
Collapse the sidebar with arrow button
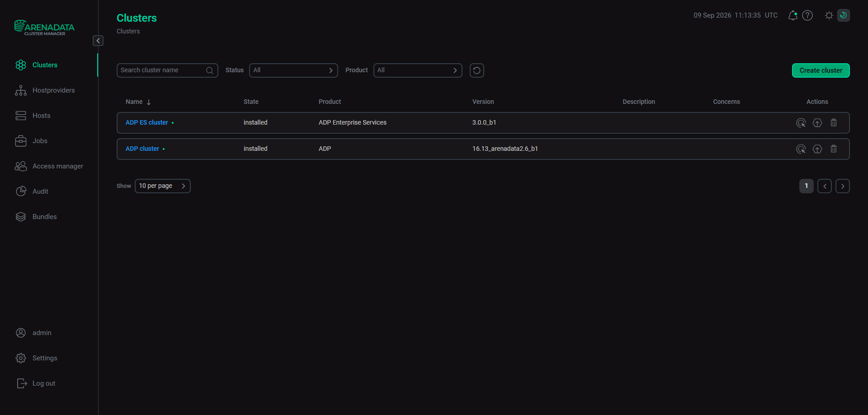tap(98, 41)
